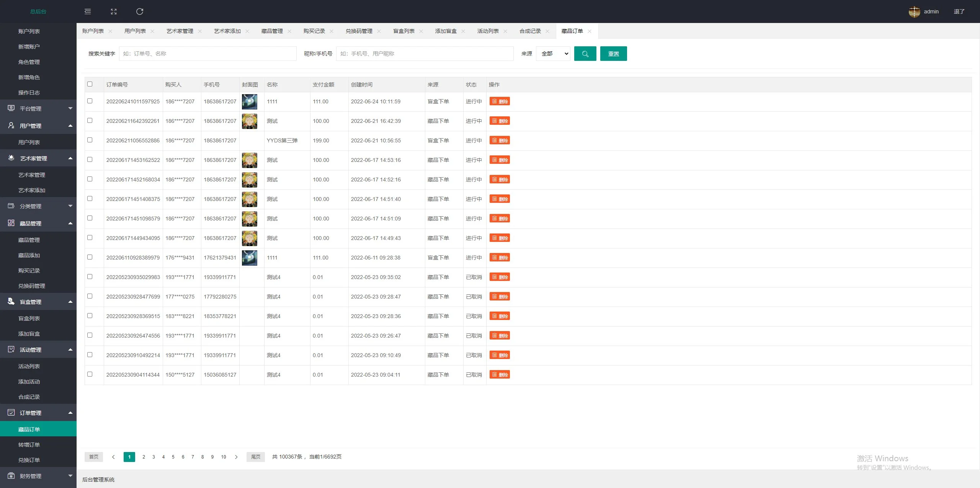This screenshot has height=488, width=980.
Task: Click the 搜索关键字 order search field
Action: pos(207,54)
